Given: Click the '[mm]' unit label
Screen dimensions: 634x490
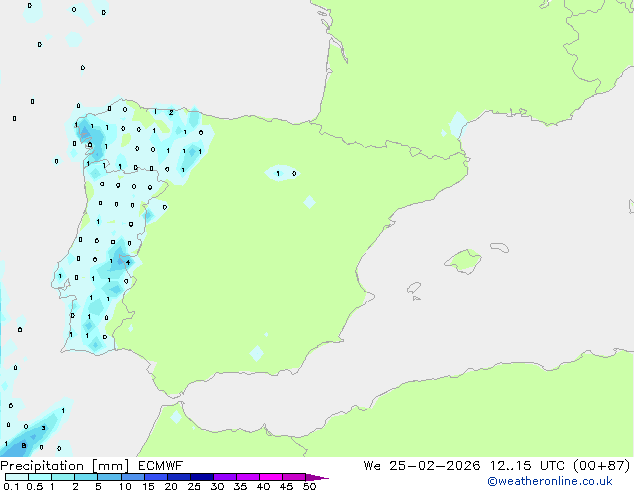Looking at the screenshot, I should (110, 466).
